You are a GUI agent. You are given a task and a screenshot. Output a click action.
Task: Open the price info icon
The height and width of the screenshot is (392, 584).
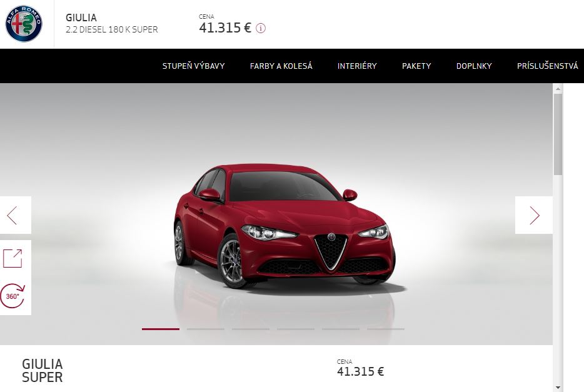(x=261, y=28)
